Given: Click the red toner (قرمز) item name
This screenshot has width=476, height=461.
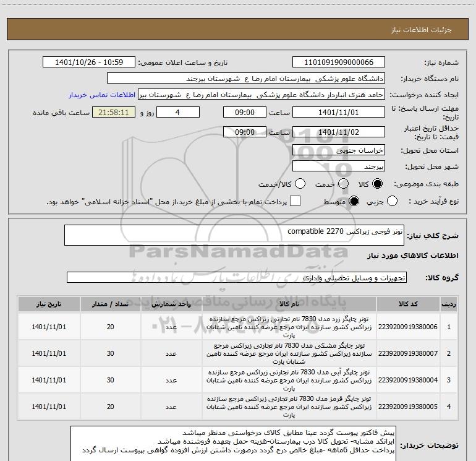Looking at the screenshot, I should point(289,407).
